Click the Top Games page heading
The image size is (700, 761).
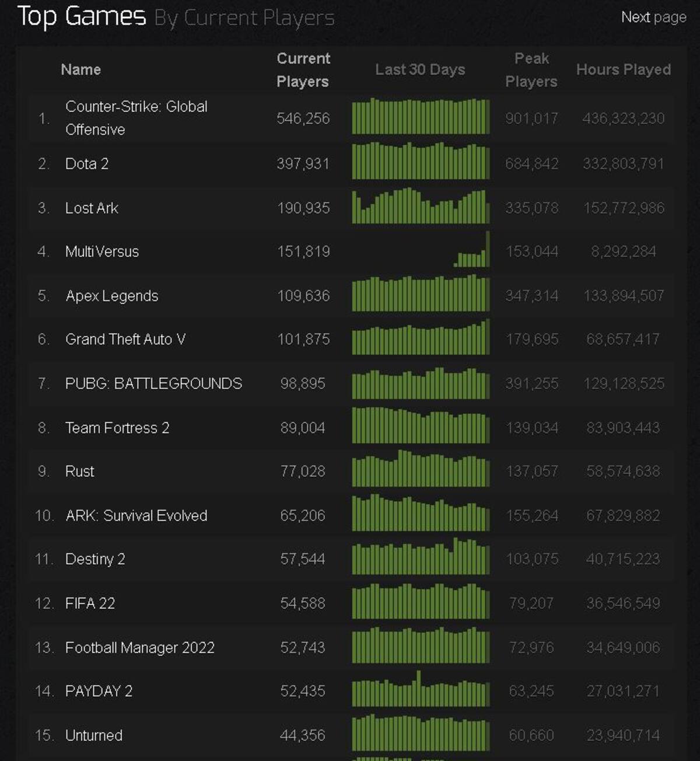(82, 16)
